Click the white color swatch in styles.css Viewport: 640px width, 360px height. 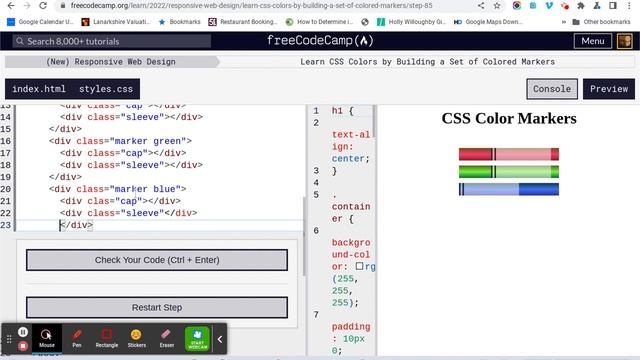point(359,266)
